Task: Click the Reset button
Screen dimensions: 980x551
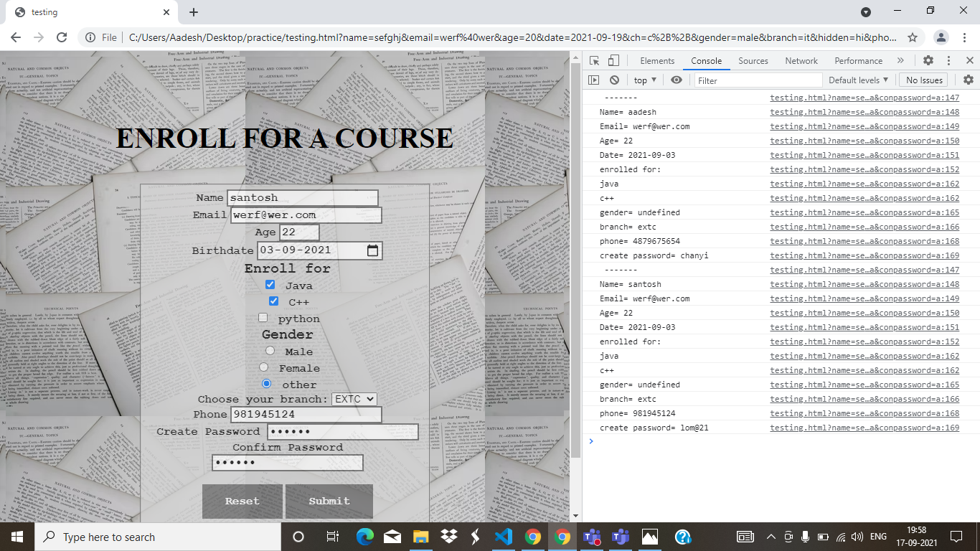Action: pyautogui.click(x=242, y=501)
